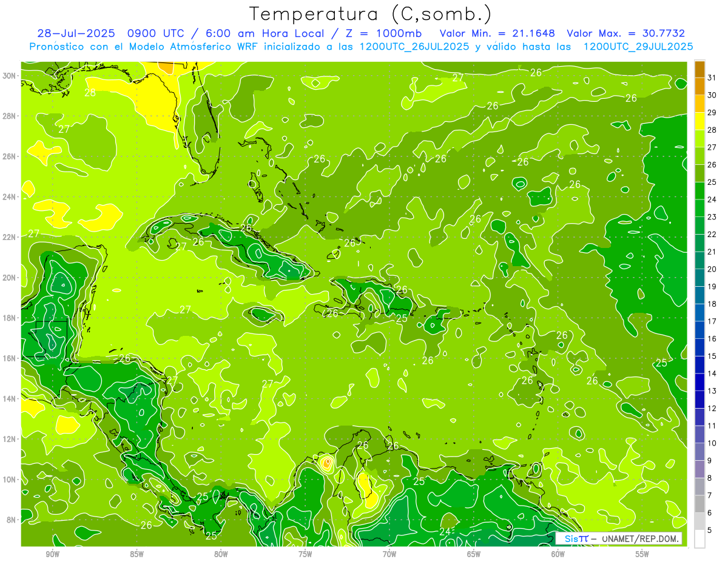This screenshot has width=728, height=562.
Task: Click 'Valor Max. = 30.7732'
Action: pos(625,33)
